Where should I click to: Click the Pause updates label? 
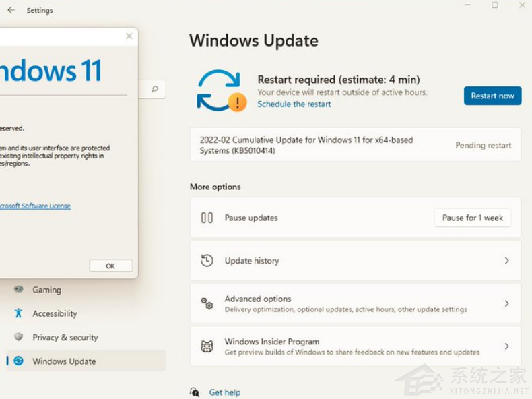[x=251, y=218]
